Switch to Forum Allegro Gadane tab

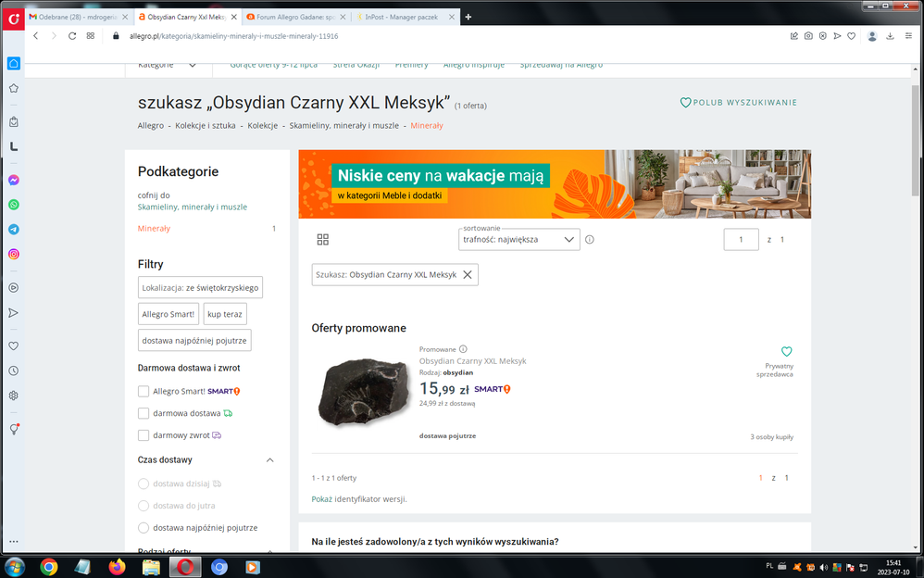(294, 17)
